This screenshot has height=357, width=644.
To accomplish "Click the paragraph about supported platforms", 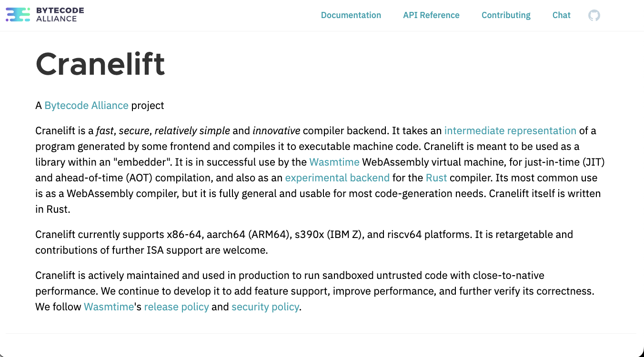I will (x=304, y=242).
